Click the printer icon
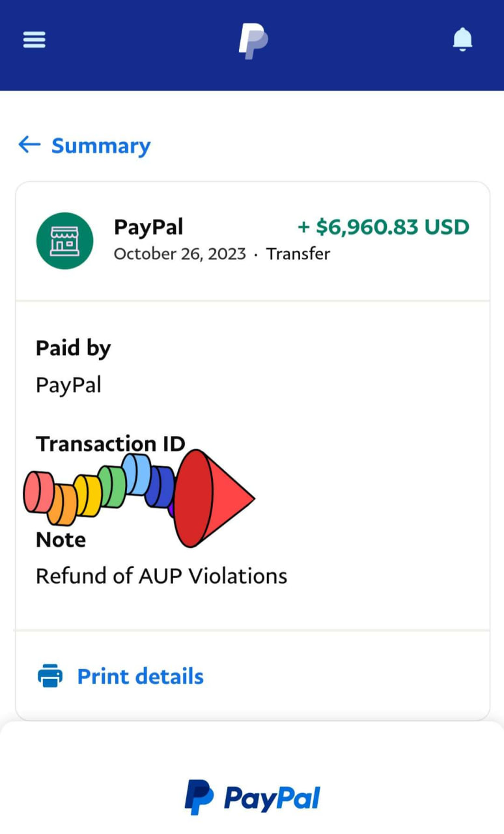 coord(50,676)
